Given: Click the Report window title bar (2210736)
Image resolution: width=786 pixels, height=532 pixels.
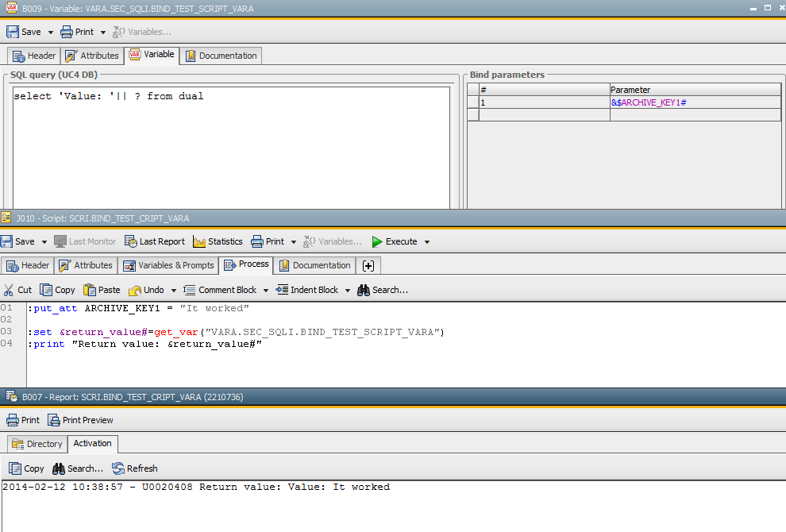Looking at the screenshot, I should [x=393, y=397].
